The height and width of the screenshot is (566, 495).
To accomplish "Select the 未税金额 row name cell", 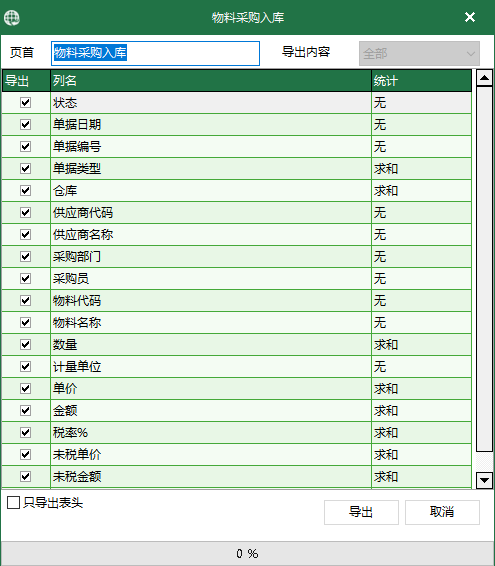I will (x=211, y=476).
